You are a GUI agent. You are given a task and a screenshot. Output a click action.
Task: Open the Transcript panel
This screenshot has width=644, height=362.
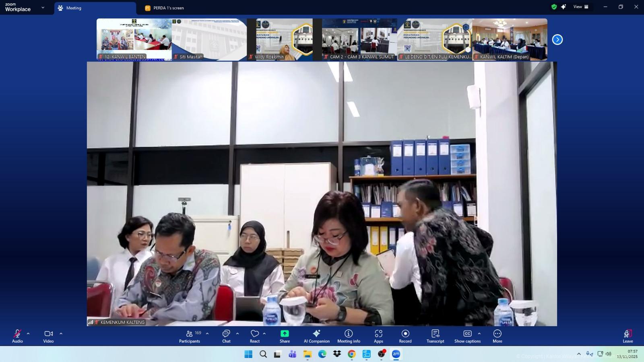click(x=435, y=336)
